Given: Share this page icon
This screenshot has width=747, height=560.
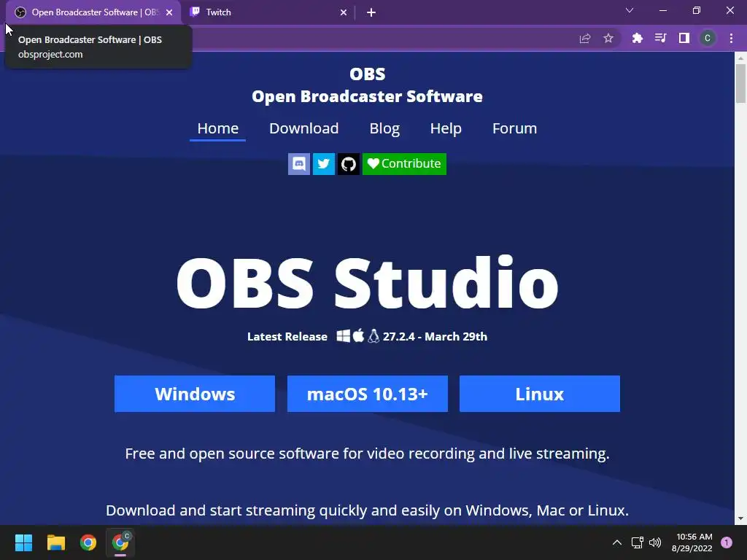Looking at the screenshot, I should pyautogui.click(x=584, y=38).
